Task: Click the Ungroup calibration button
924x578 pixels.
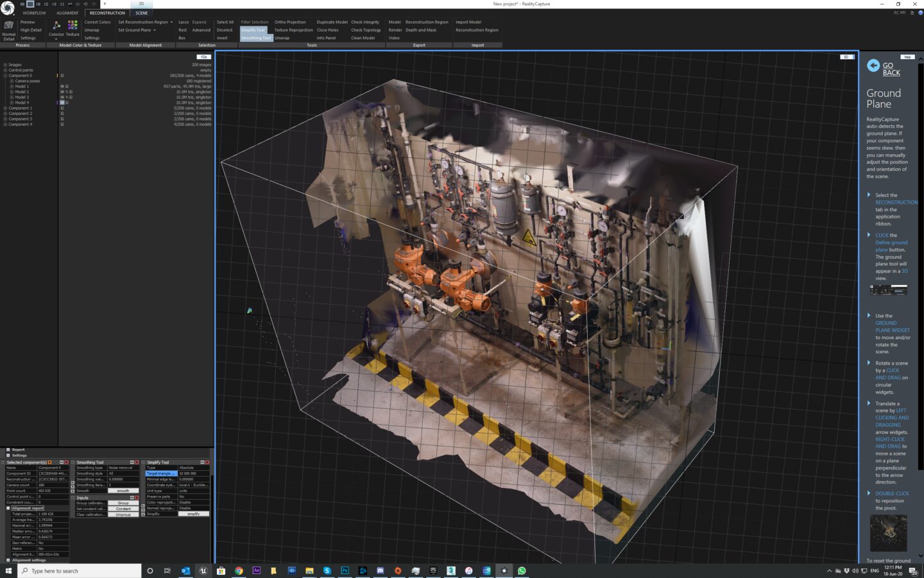Action: tap(123, 514)
